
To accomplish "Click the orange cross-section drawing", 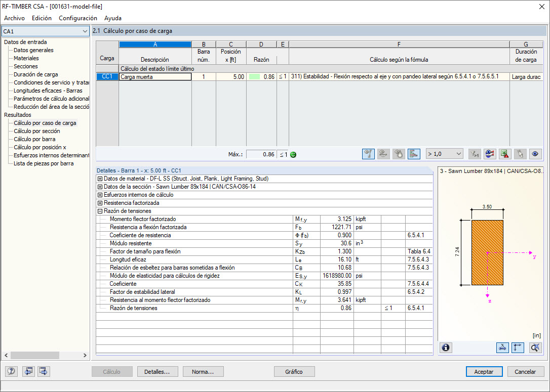I will [487, 252].
